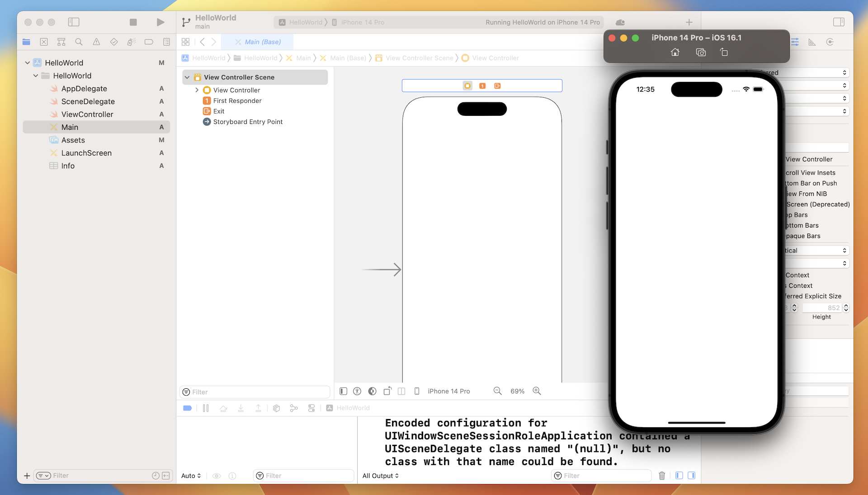Click the Stop button in Xcode toolbar

133,22
